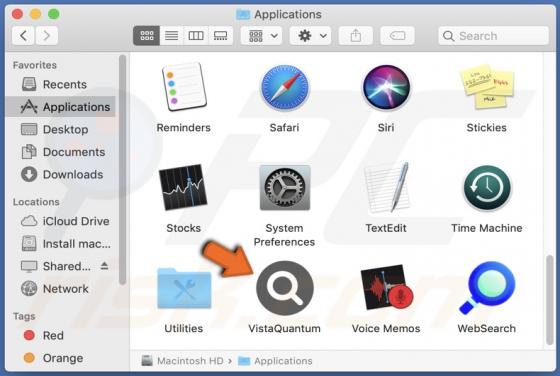Select the System Preferences gear icon
The width and height of the screenshot is (560, 376).
tap(285, 187)
